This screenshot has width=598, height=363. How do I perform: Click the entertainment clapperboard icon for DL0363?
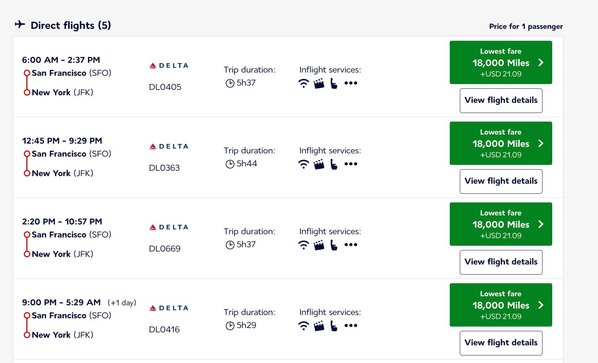(319, 164)
